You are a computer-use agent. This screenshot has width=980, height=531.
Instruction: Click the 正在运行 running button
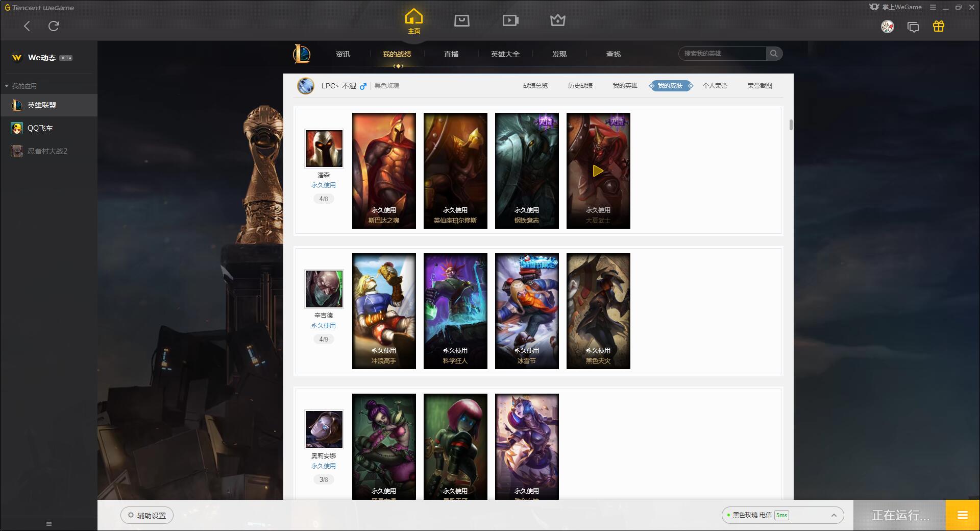click(x=900, y=515)
